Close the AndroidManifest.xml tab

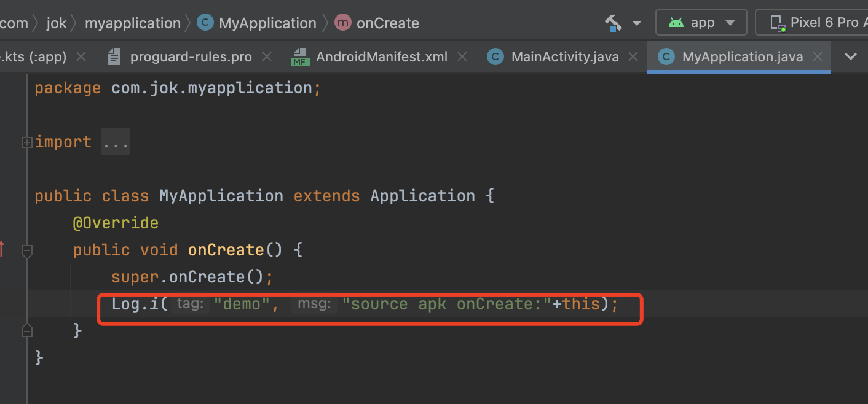click(x=462, y=57)
